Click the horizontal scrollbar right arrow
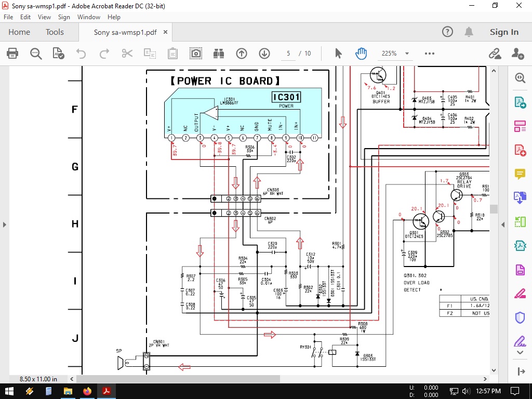This screenshot has height=399, width=532. pyautogui.click(x=485, y=379)
